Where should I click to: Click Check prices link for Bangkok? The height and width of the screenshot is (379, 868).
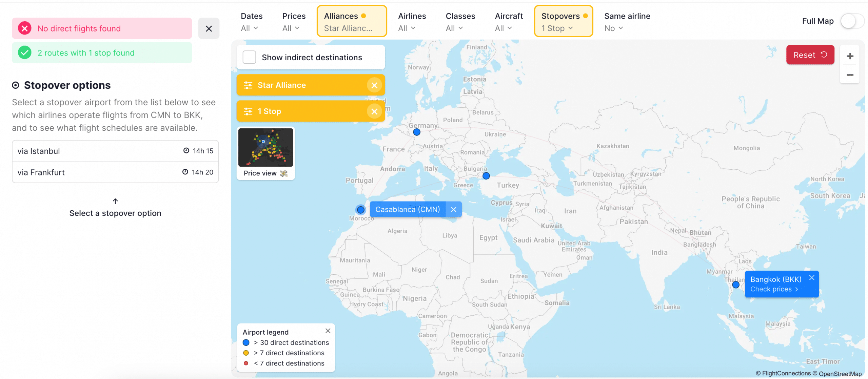[x=774, y=289]
